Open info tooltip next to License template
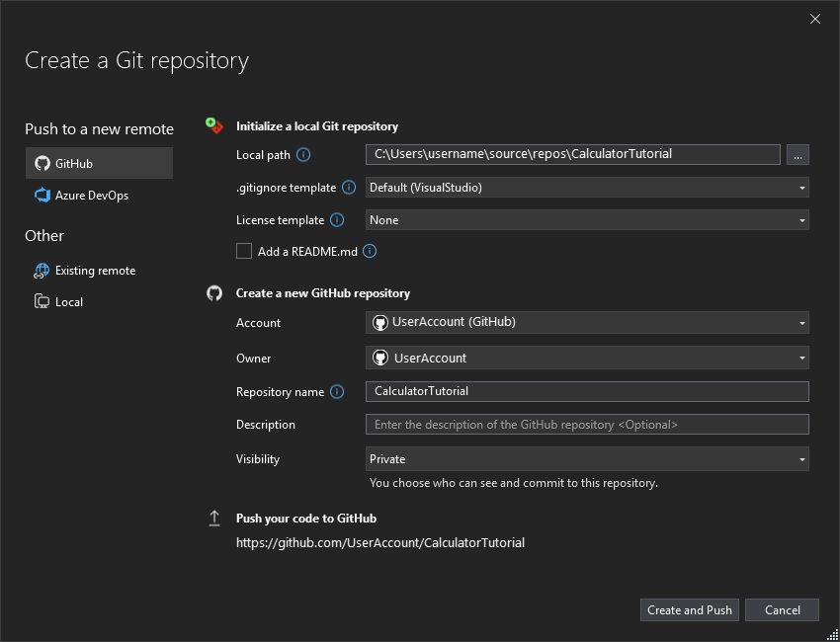Viewport: 840px width, 642px height. 337,219
